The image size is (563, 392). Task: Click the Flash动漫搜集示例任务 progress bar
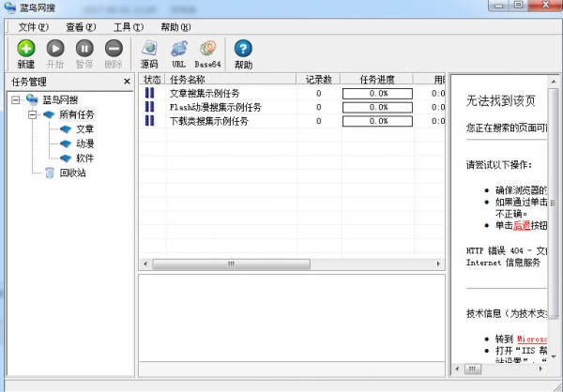coord(378,108)
